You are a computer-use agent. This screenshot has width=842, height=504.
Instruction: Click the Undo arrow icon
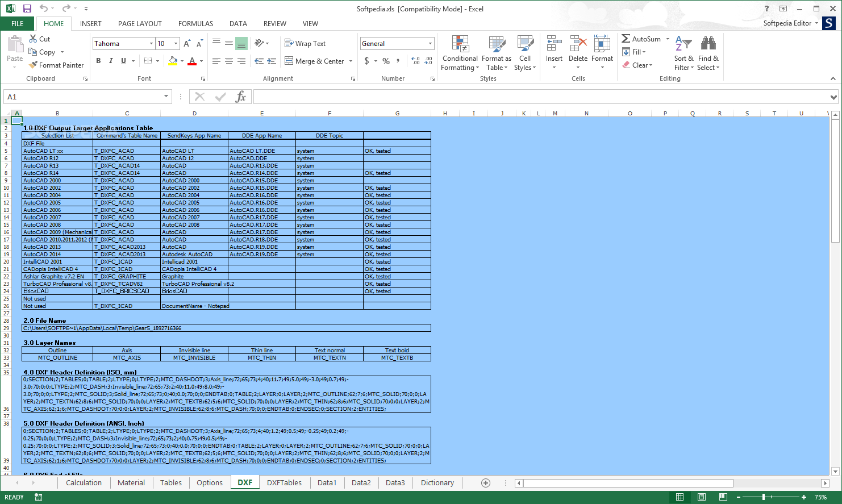click(x=44, y=9)
